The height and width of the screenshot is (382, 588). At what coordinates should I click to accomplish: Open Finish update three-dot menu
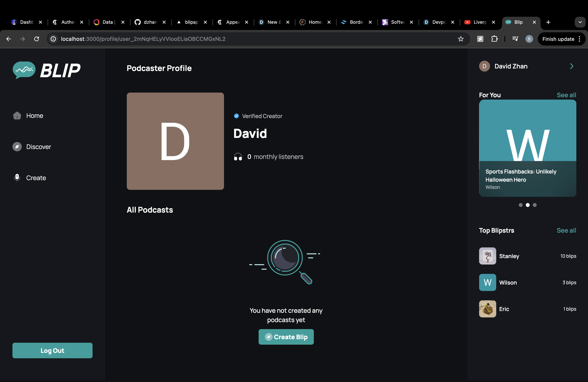(579, 39)
